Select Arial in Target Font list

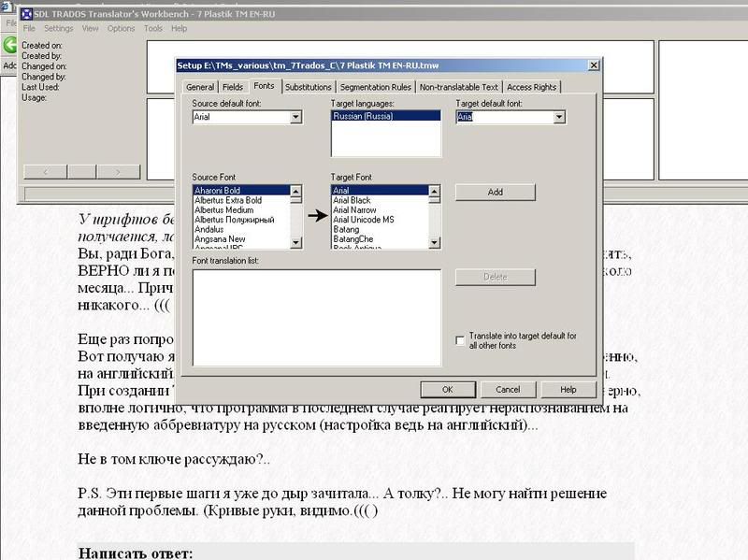(x=381, y=191)
